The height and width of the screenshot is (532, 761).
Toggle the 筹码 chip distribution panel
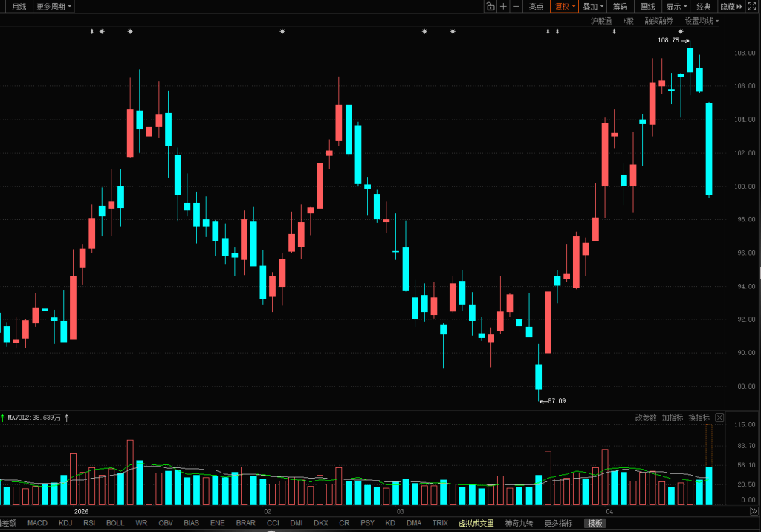620,7
